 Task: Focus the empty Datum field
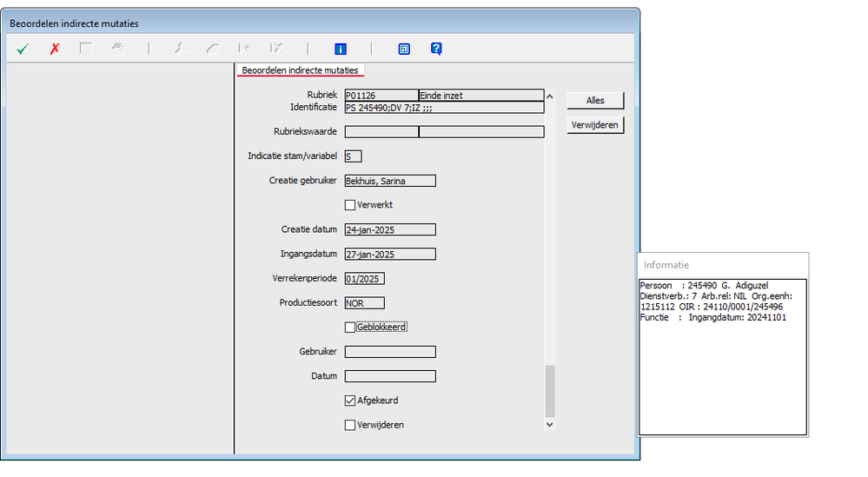point(390,376)
